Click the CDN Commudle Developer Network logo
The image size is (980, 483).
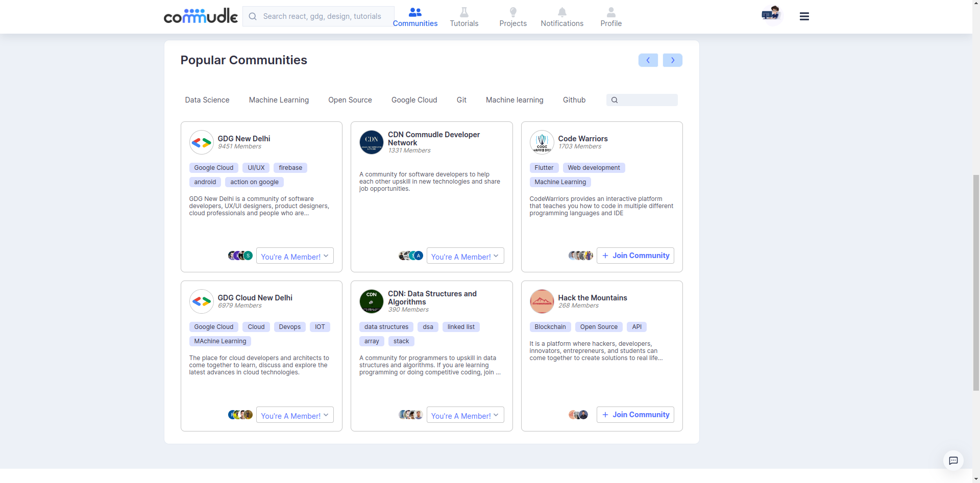pyautogui.click(x=372, y=142)
